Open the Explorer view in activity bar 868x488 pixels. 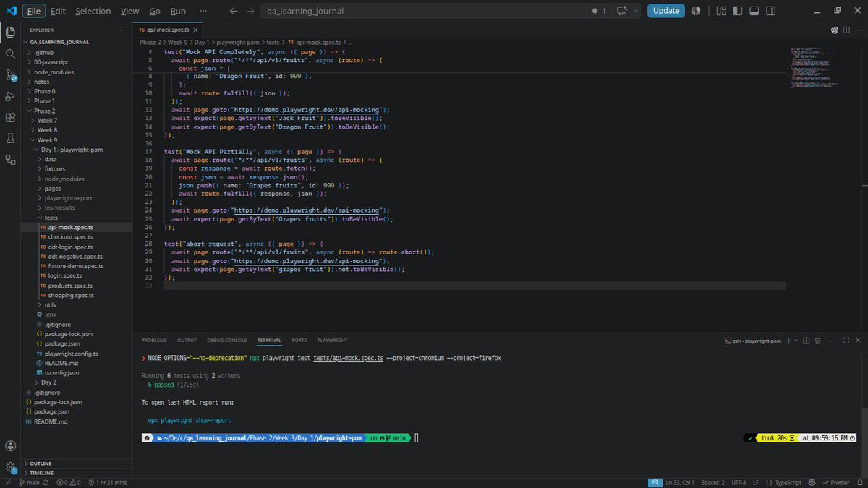[10, 32]
